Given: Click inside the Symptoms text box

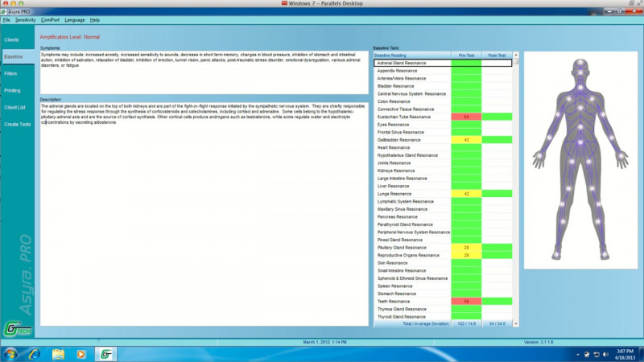Looking at the screenshot, I should (x=204, y=72).
